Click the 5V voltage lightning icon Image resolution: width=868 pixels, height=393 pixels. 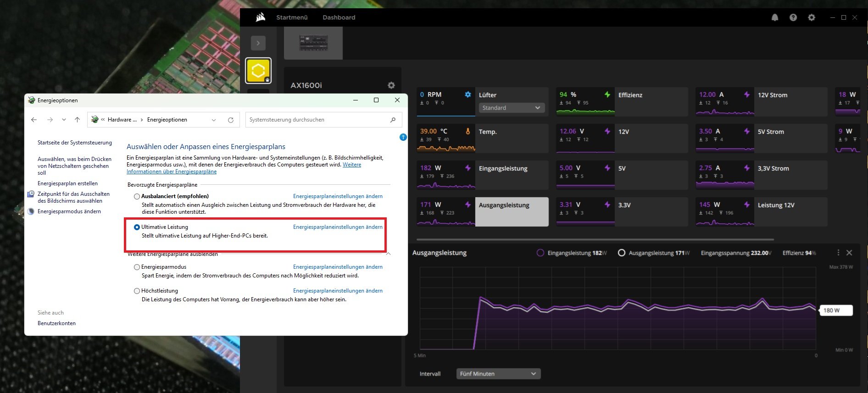pyautogui.click(x=607, y=168)
